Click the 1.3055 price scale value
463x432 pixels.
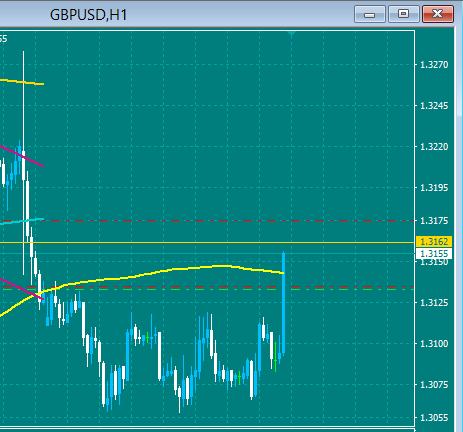[434, 418]
